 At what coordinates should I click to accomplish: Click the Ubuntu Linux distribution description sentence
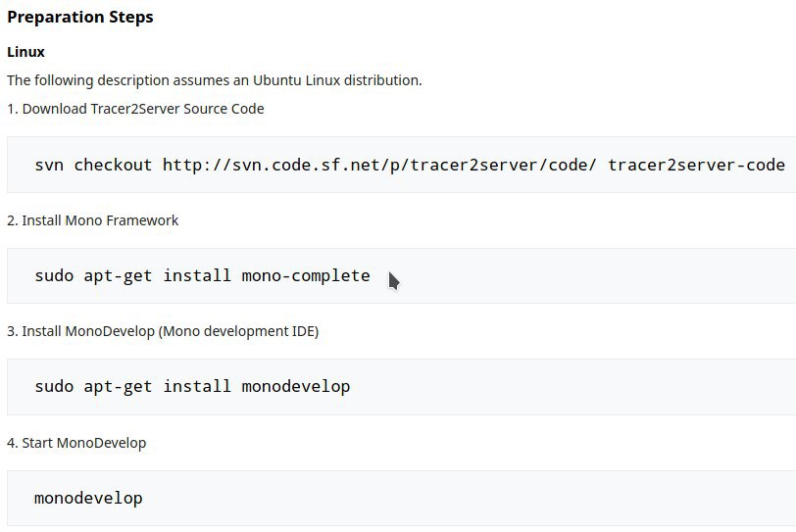(x=215, y=80)
